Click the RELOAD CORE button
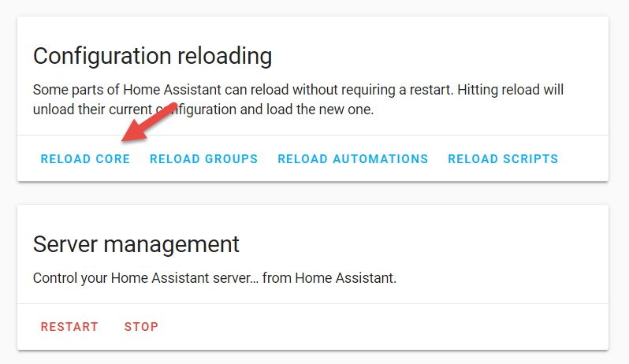This screenshot has width=629, height=364. point(85,159)
